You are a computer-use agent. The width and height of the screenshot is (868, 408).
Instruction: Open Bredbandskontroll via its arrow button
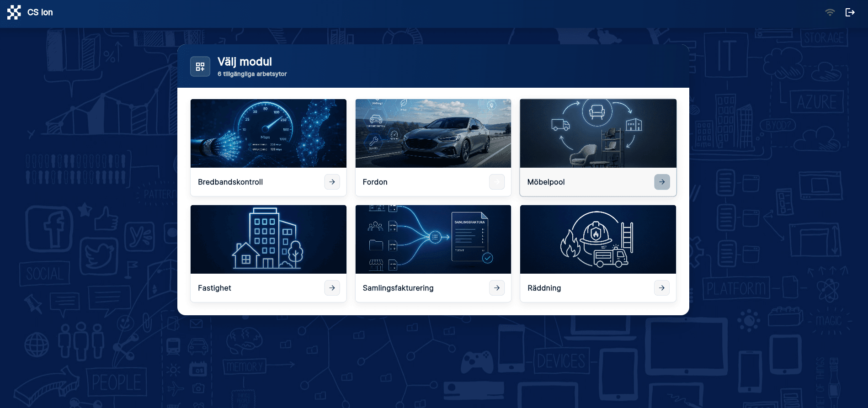[332, 182]
